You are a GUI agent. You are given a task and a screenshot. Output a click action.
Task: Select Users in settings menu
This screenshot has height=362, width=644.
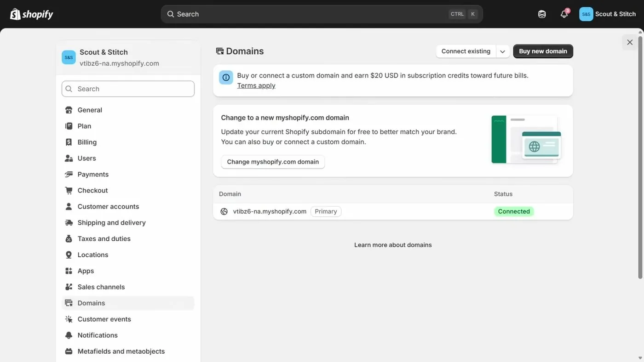coord(128,158)
